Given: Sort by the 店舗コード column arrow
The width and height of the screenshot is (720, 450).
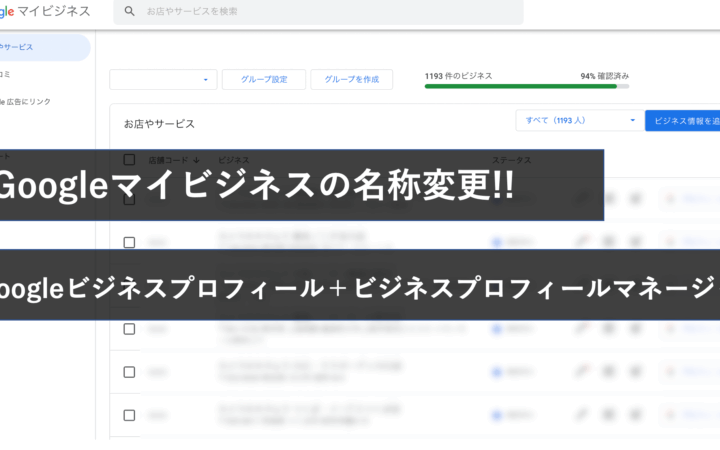Looking at the screenshot, I should click(197, 160).
